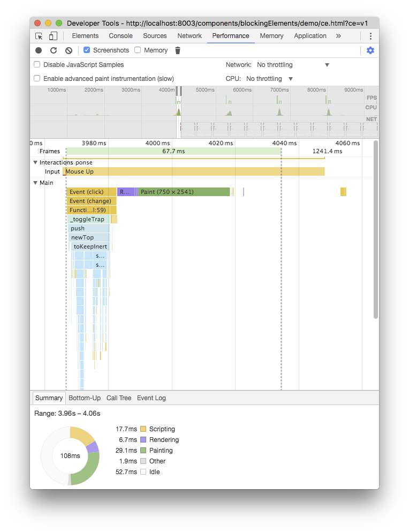Select the 67.7 ms frame
Screen dimensions: 409x532
173,151
